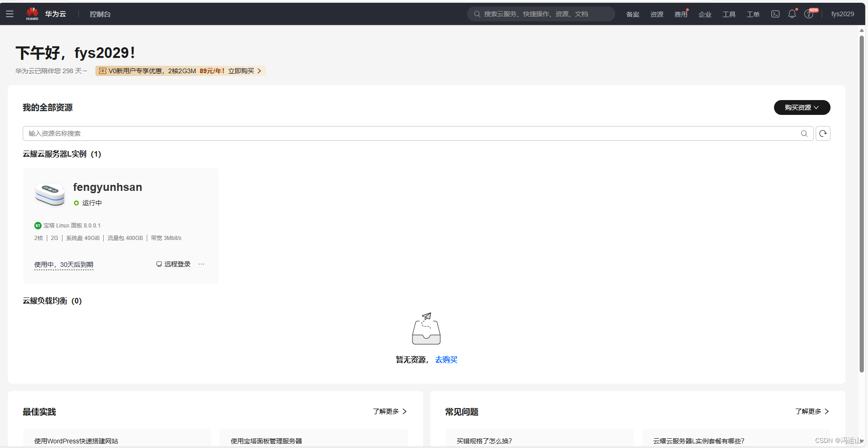868x448 pixels.
Task: Open the fys2029 account menu
Action: (843, 14)
